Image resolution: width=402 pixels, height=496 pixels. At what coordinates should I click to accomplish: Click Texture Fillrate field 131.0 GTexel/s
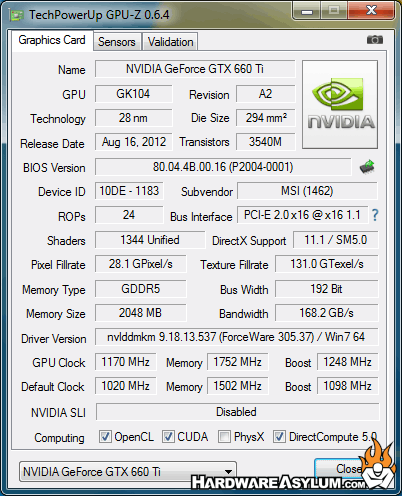coord(327,264)
